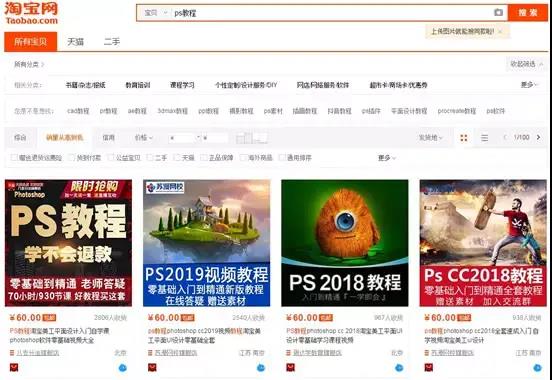552x380 pixels.
Task: Tick the 通用排序 checkbox
Action: pyautogui.click(x=282, y=158)
